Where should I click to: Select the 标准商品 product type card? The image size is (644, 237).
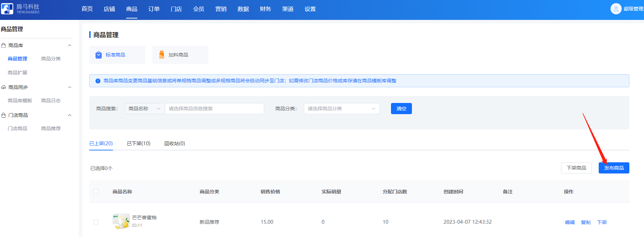[117, 55]
